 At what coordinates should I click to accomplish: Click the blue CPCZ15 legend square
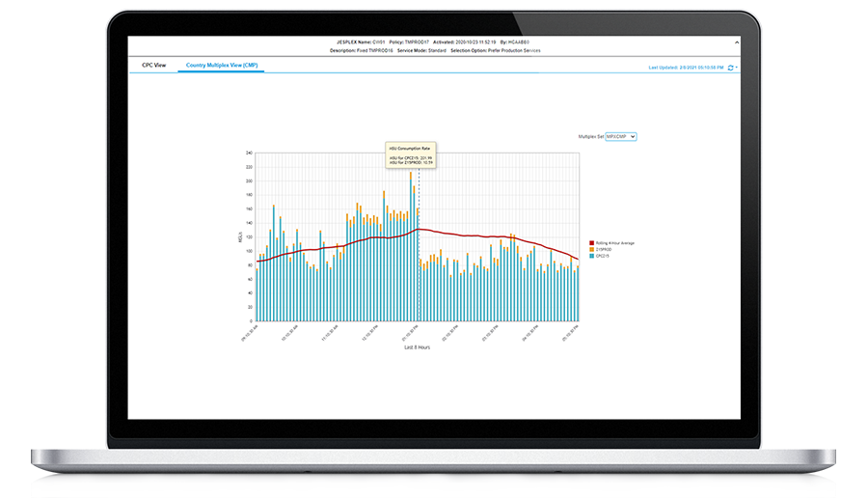tap(591, 257)
